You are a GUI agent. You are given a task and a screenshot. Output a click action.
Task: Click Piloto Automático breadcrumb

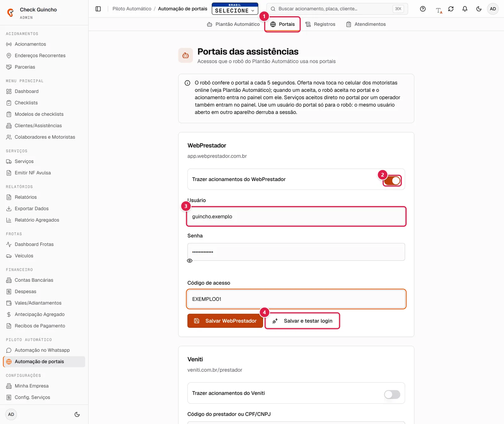[x=132, y=9]
